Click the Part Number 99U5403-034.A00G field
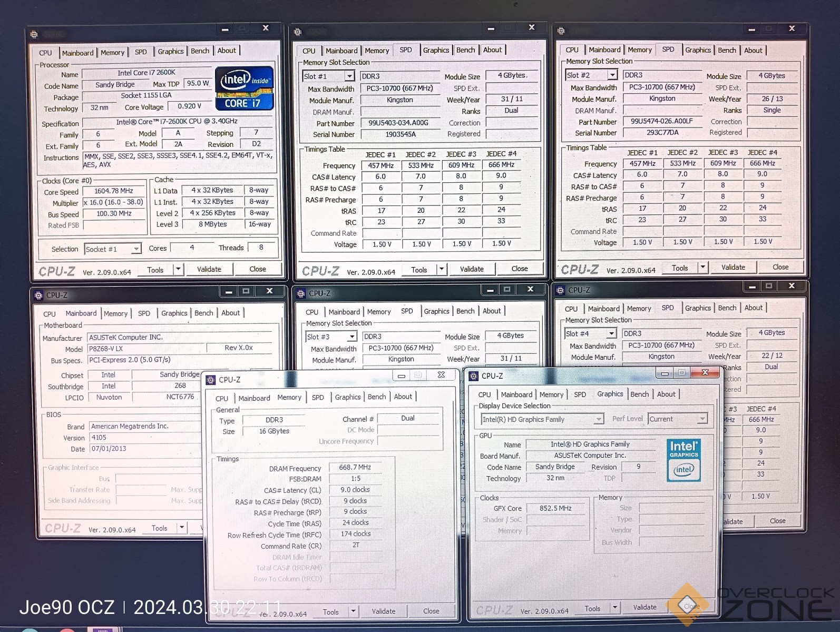This screenshot has height=632, width=840. 400,123
